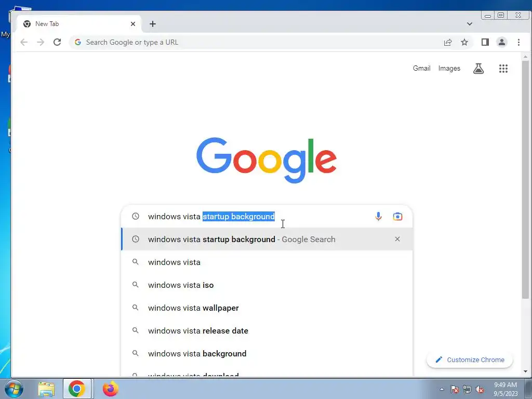Open the Search Labs flask icon
This screenshot has height=399, width=532.
[x=478, y=69]
